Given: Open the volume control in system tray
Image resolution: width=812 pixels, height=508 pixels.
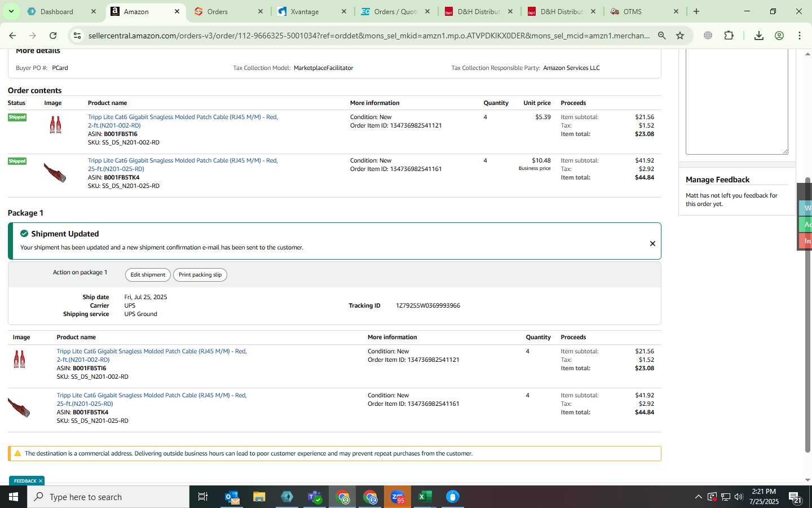Looking at the screenshot, I should click(739, 497).
